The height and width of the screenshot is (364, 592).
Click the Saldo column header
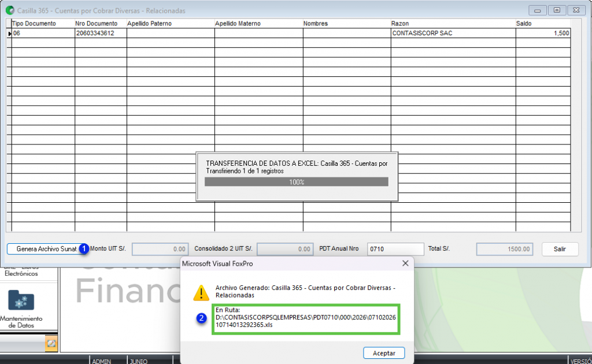pos(543,23)
